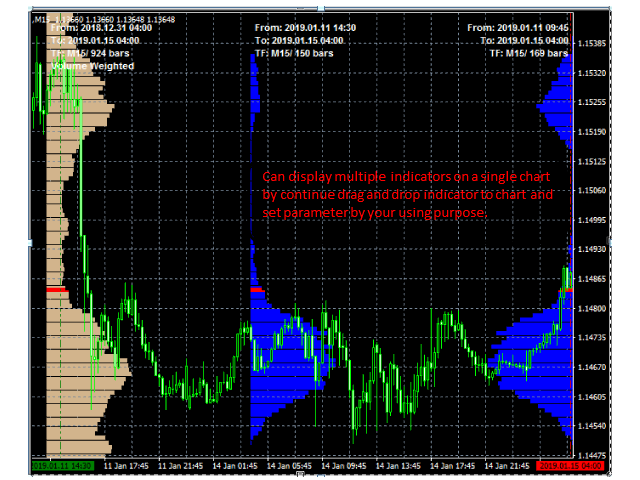The image size is (640, 480).
Task: Select the red 2019.01.15 04:00 time marker
Action: (x=571, y=466)
